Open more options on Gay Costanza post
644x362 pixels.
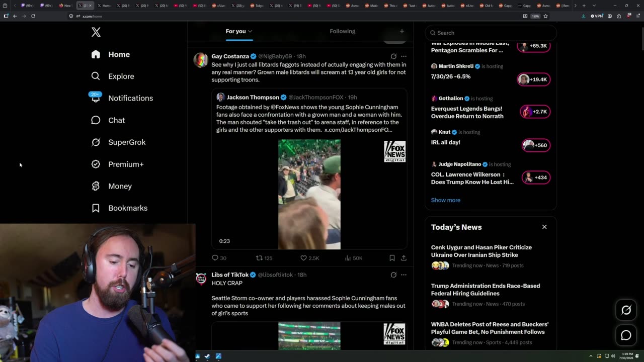(x=404, y=56)
